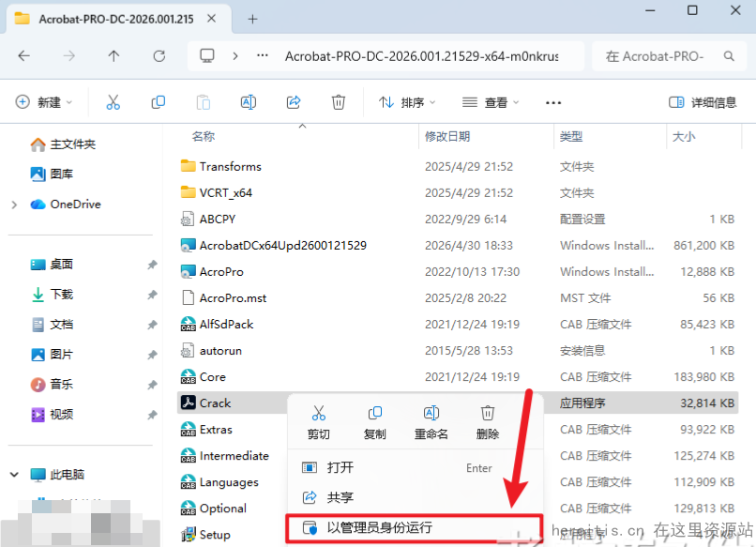Close the Acrobat-PRO-DC tab

coord(211,19)
